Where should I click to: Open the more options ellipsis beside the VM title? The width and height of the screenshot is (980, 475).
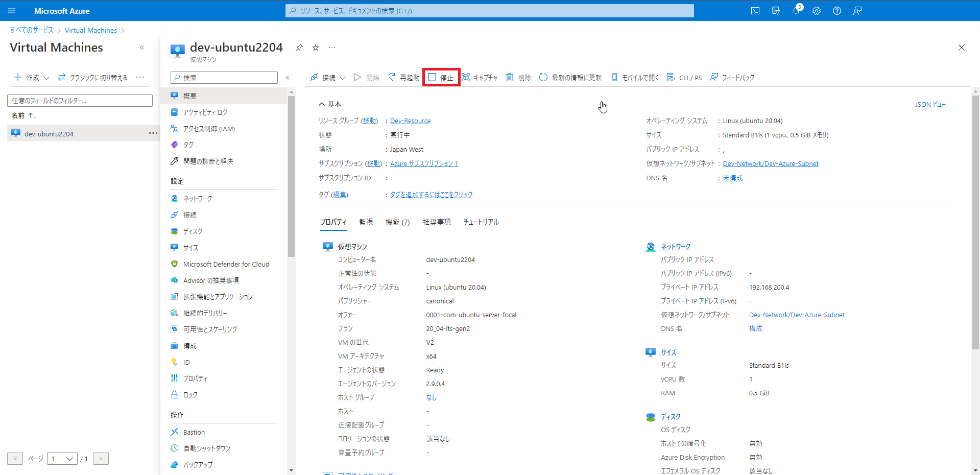coord(332,47)
